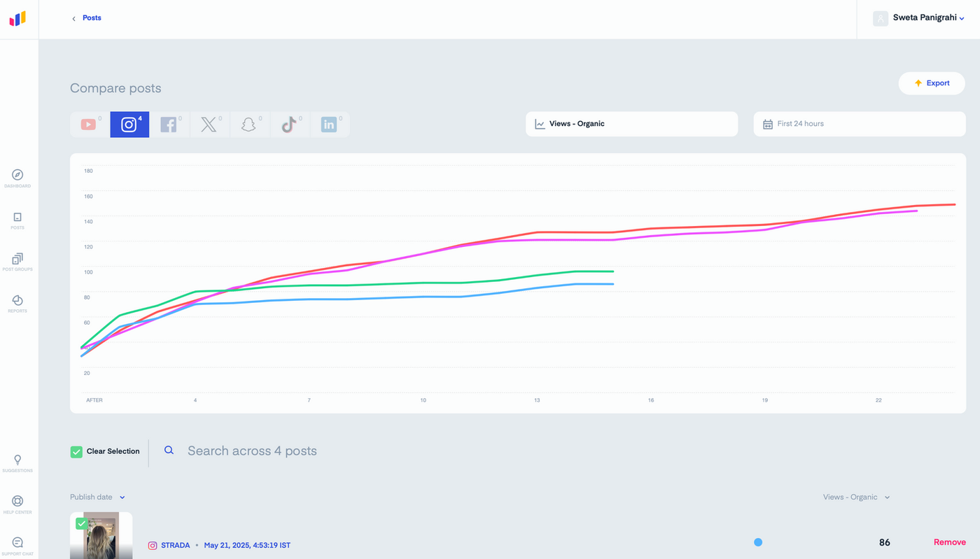Screen dimensions: 980x559
Task: Select the YouTube platform tab
Action: (x=90, y=125)
